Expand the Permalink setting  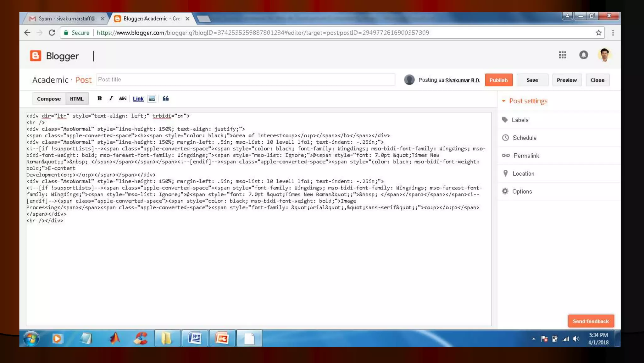point(526,156)
